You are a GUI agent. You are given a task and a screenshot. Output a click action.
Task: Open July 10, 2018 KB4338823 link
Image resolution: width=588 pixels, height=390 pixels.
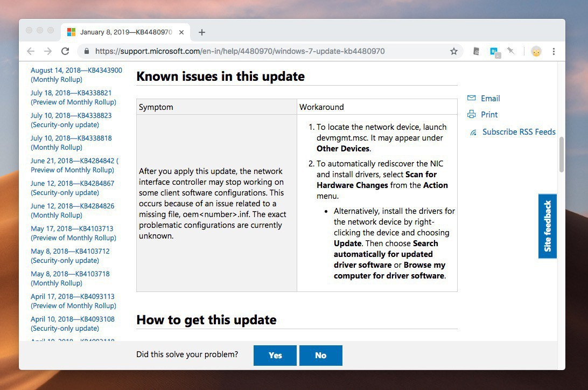tap(71, 120)
